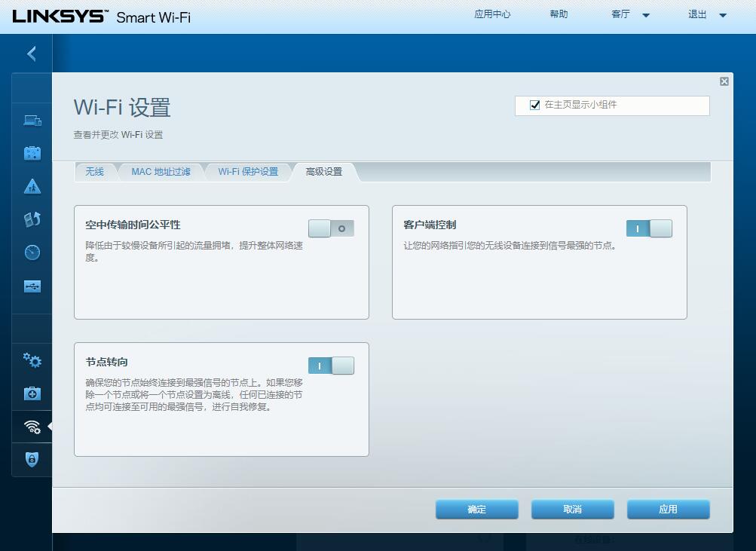Open Media Prioritization in the sidebar
Image resolution: width=756 pixels, height=551 pixels.
coord(31,219)
